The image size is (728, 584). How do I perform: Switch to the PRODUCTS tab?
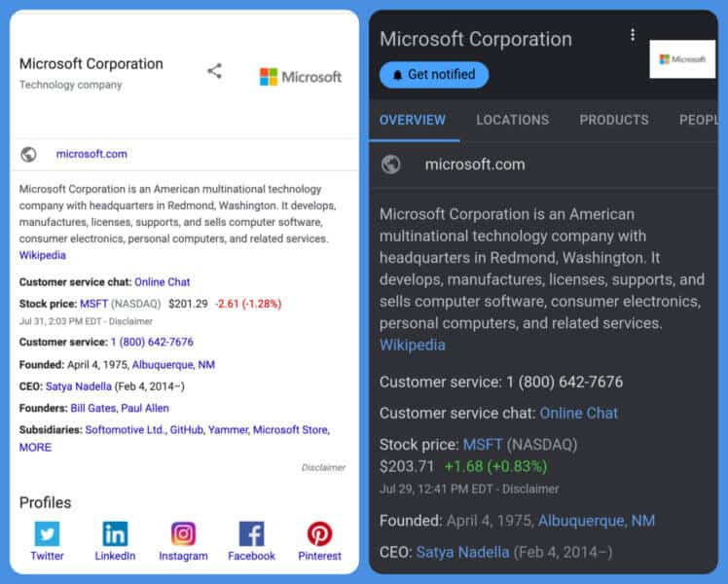[614, 120]
